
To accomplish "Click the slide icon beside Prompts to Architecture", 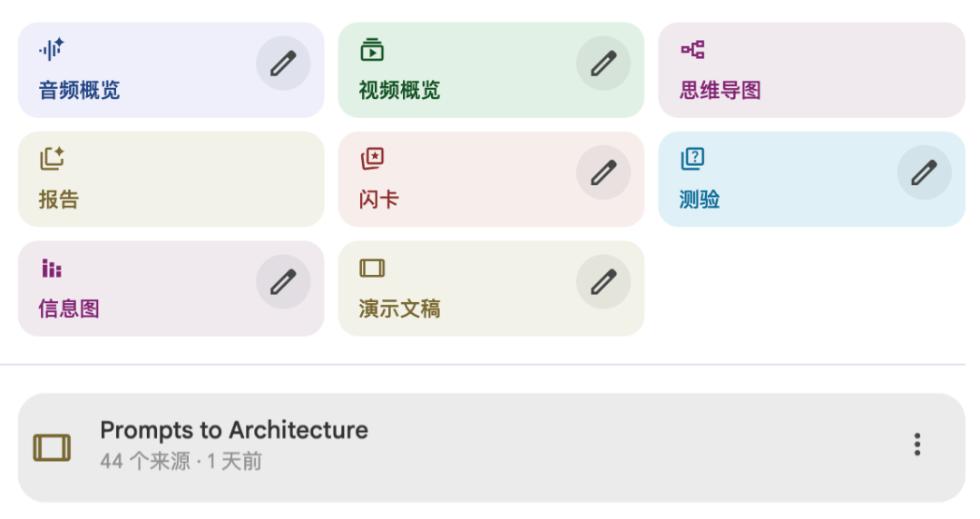I will point(52,447).
